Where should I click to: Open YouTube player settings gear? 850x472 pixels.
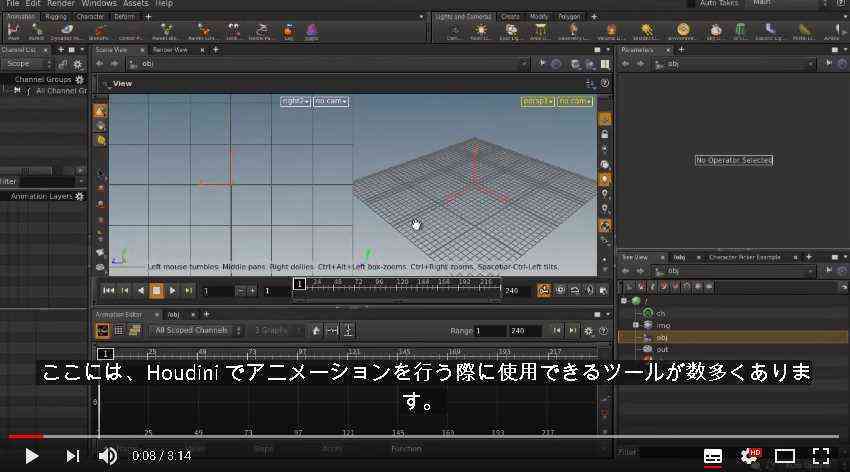coord(750,456)
